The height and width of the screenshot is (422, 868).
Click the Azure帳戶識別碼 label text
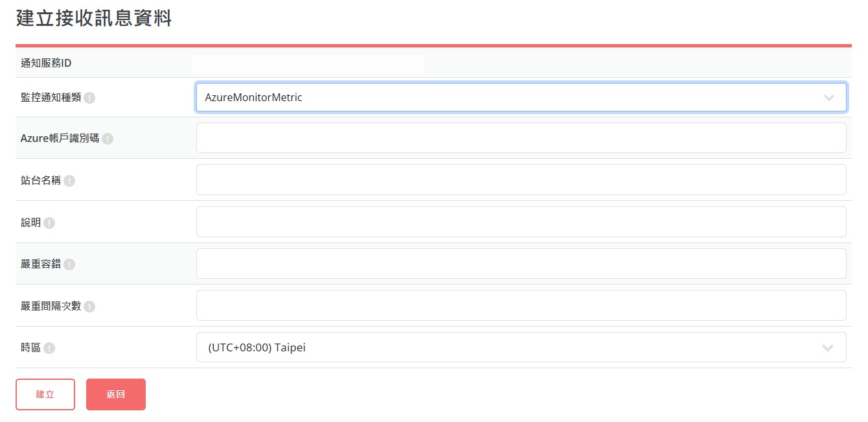(60, 138)
